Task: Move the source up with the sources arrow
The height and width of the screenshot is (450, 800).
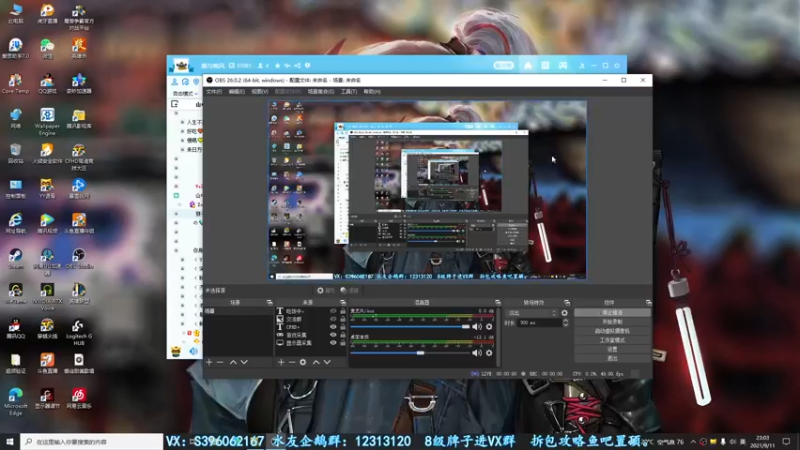Action: [316, 362]
